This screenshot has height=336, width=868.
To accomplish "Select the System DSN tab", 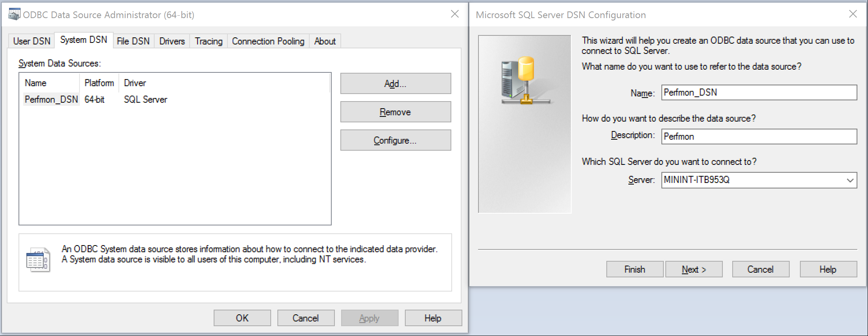I will coord(84,40).
